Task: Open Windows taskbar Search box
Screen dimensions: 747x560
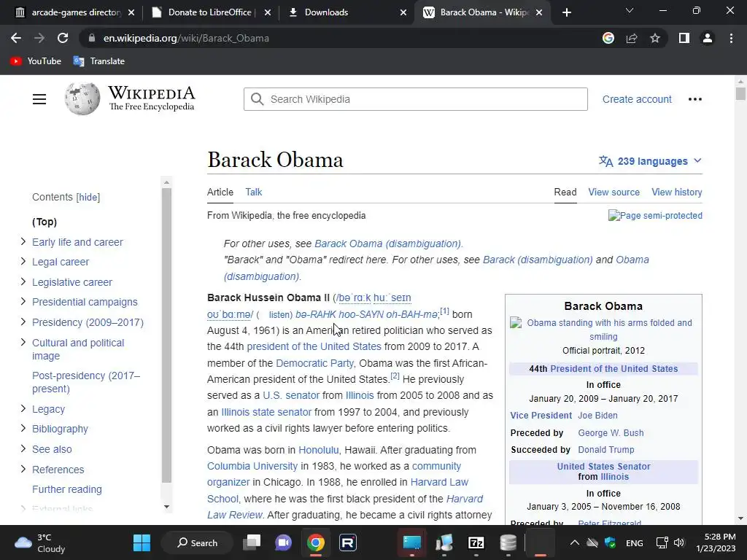Action: pyautogui.click(x=197, y=542)
